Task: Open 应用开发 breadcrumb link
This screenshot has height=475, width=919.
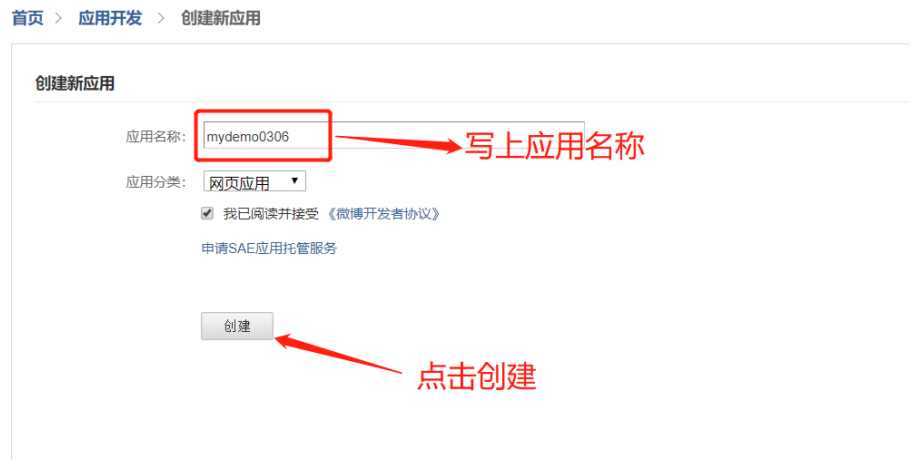Action: pos(110,18)
